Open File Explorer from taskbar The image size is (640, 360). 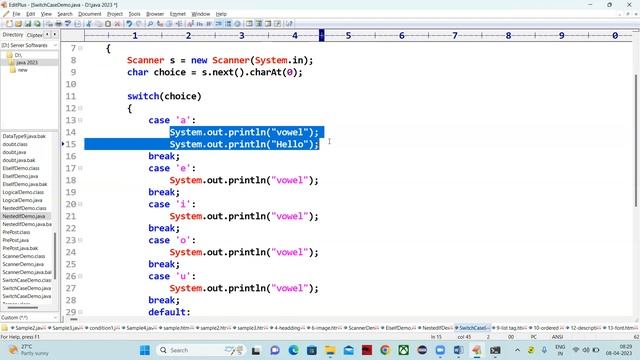tap(330, 350)
